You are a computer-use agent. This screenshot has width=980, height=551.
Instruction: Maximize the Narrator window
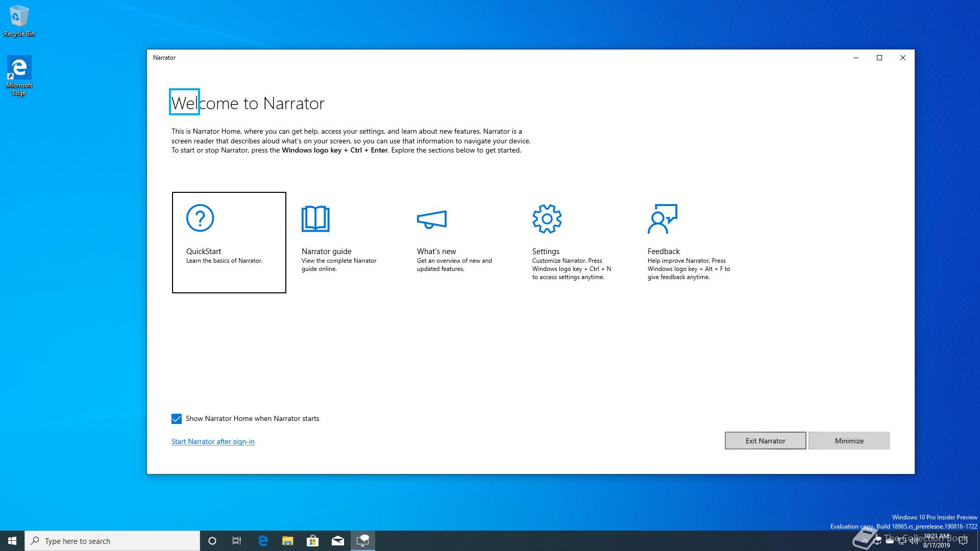pyautogui.click(x=879, y=58)
